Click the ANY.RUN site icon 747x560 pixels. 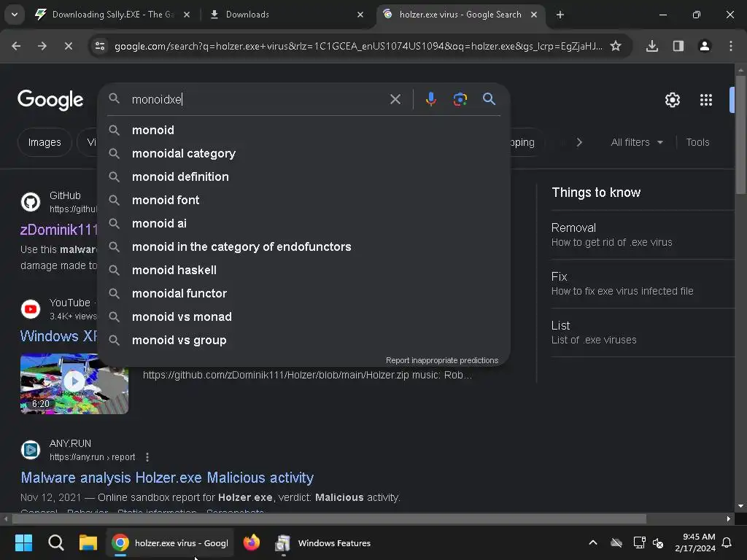point(31,450)
